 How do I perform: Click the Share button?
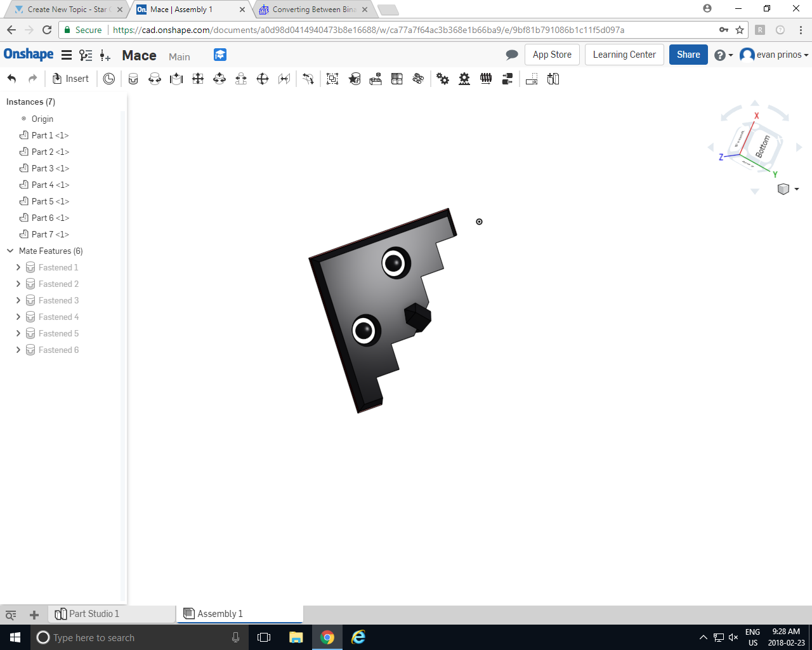[x=688, y=55]
